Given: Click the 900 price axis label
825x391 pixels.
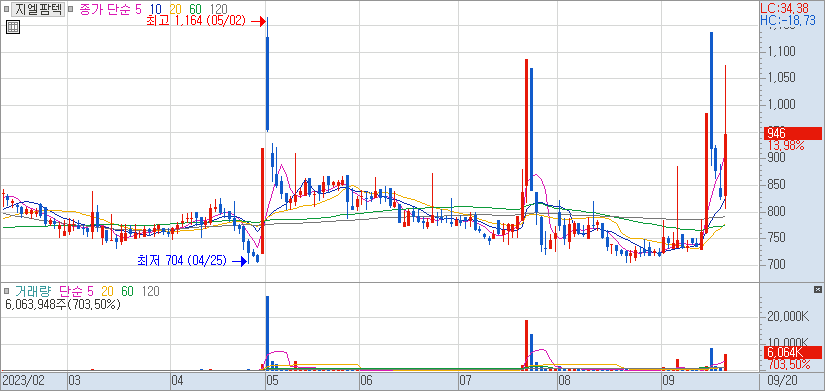Looking at the screenshot, I should tap(777, 158).
